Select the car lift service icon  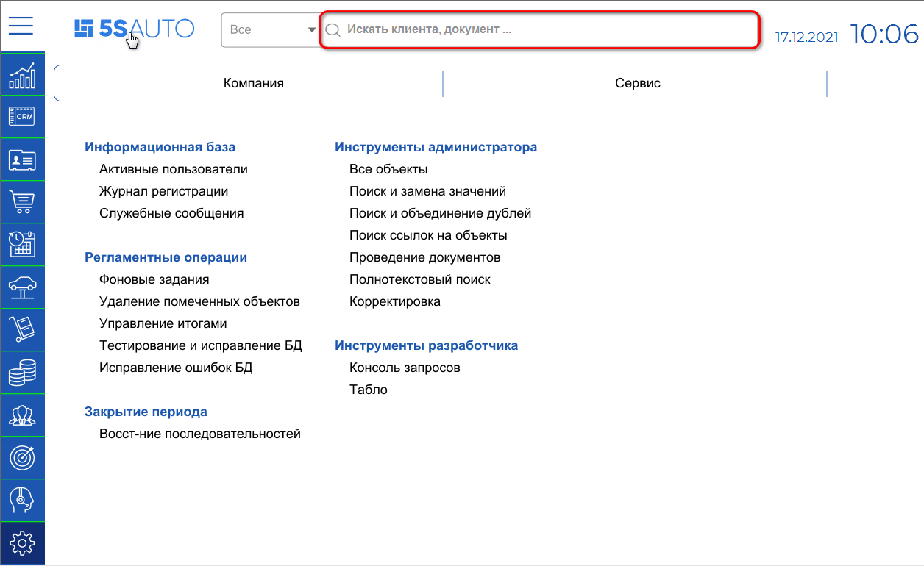point(22,287)
